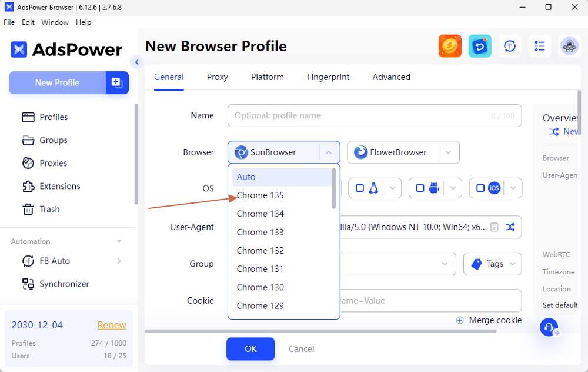Select the General tab

169,77
